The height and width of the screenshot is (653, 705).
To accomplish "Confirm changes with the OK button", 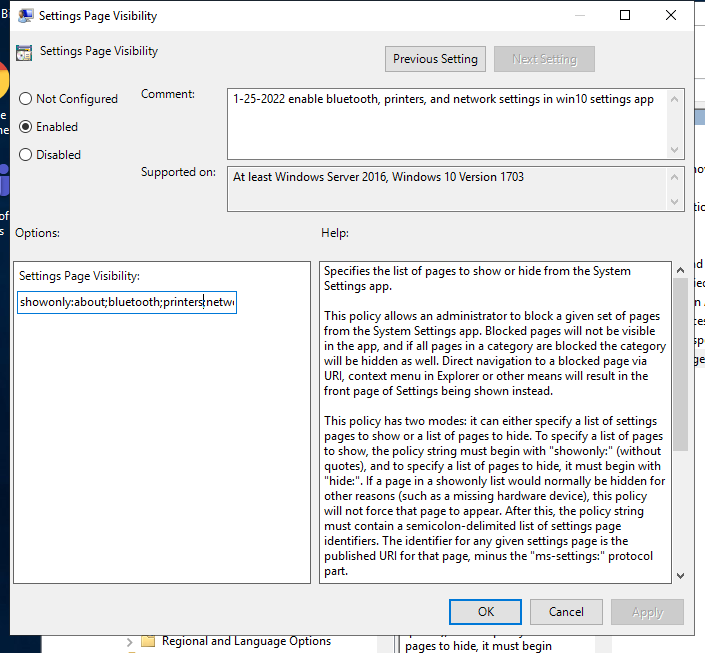I will (485, 612).
